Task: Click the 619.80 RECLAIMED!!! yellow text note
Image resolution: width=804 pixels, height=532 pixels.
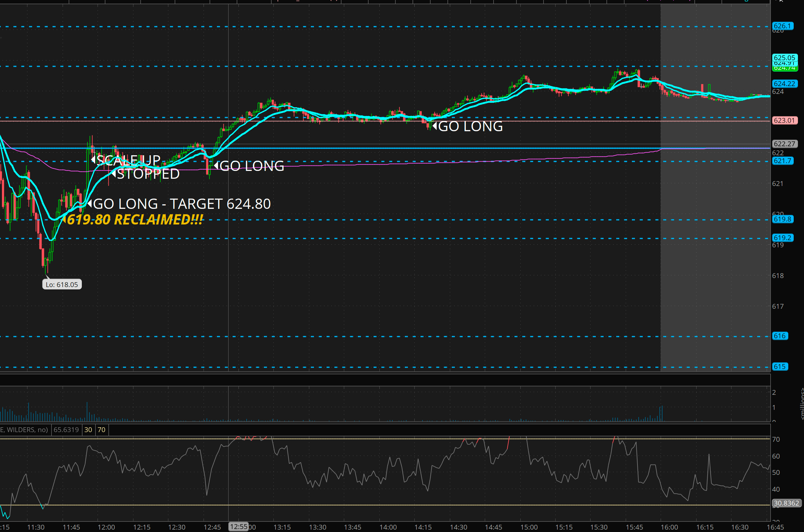Action: click(135, 220)
